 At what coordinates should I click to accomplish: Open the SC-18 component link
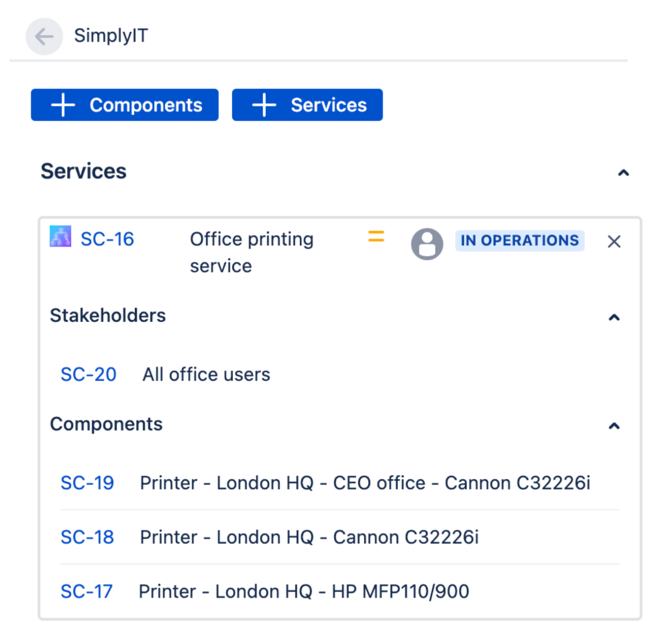(87, 537)
